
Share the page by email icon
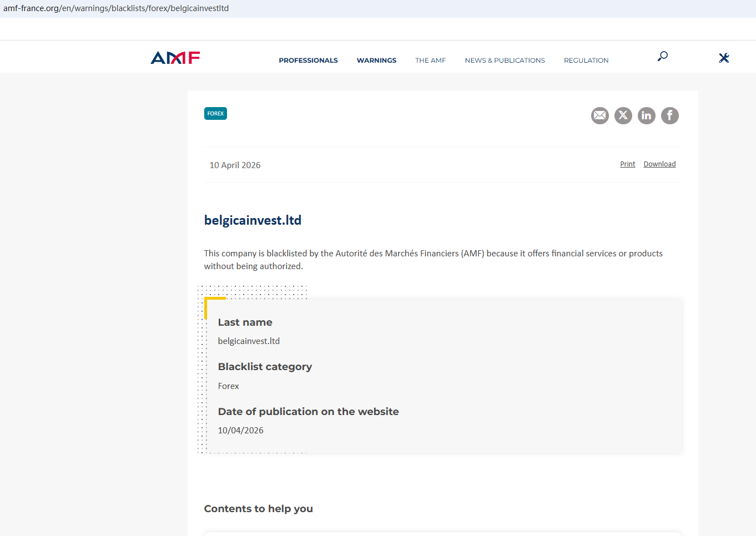[600, 115]
